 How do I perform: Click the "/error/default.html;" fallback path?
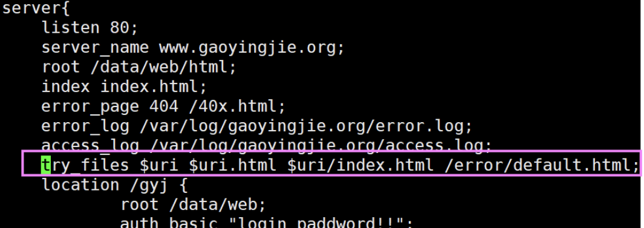[542, 166]
